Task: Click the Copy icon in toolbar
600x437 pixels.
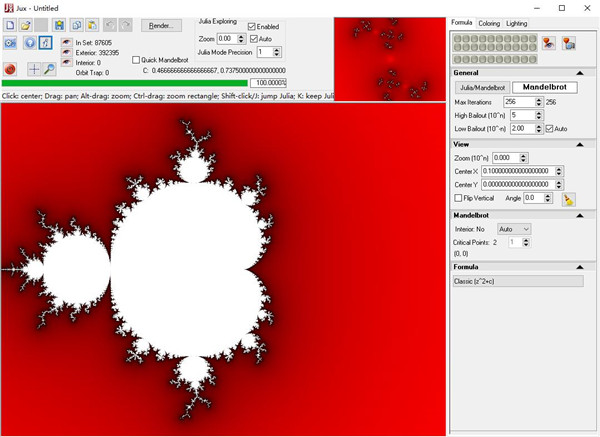Action: pos(76,24)
